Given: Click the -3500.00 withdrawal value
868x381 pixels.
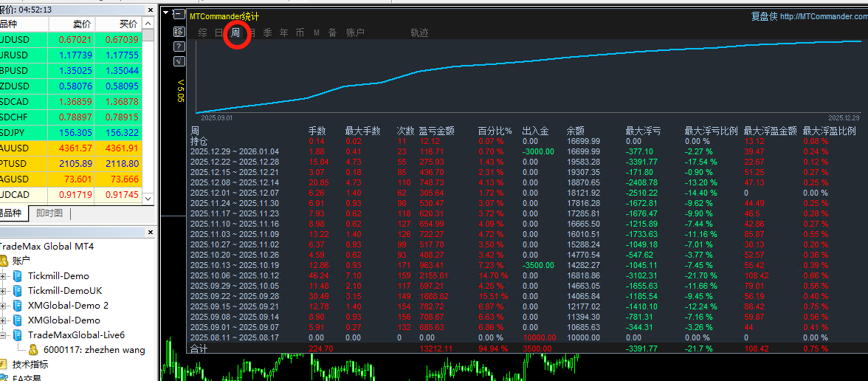Looking at the screenshot, I should pyautogui.click(x=538, y=265).
